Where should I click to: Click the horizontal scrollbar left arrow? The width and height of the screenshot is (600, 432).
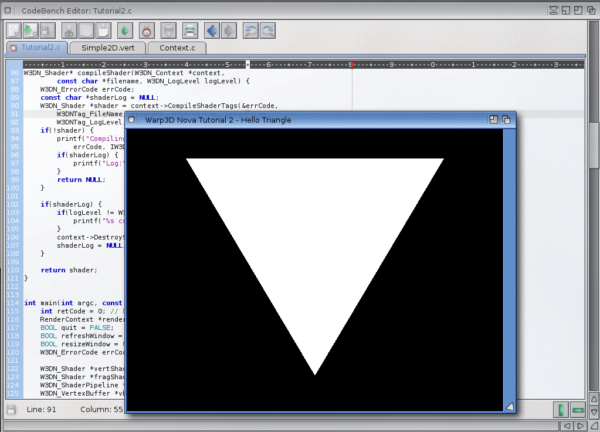point(567,425)
